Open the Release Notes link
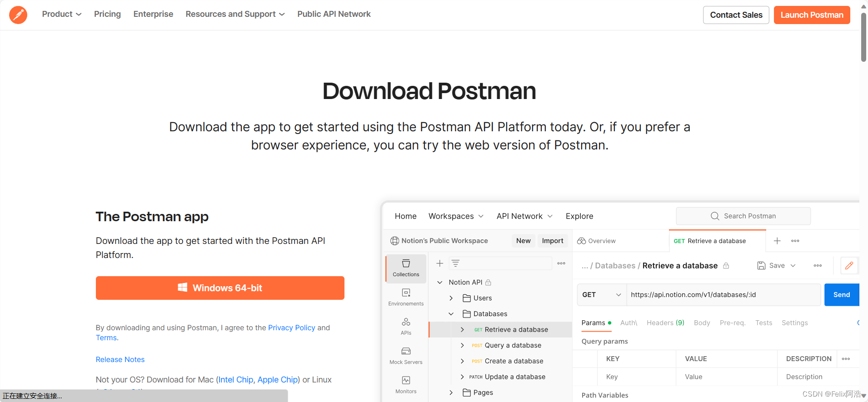 120,359
